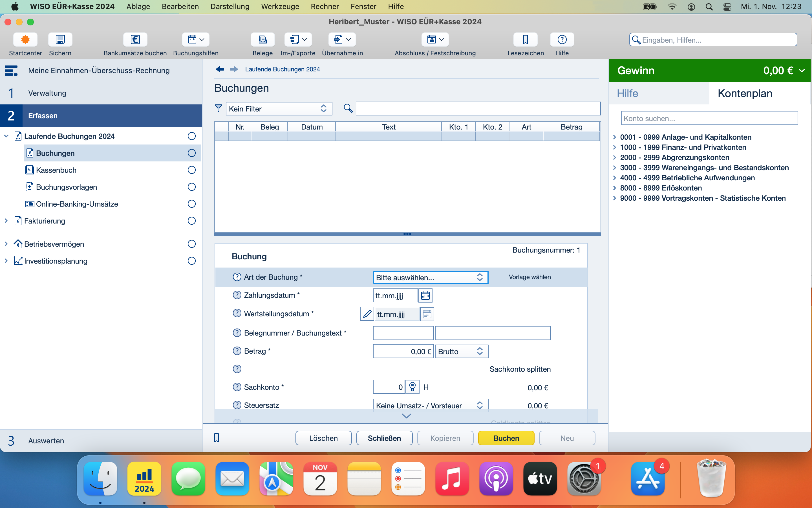This screenshot has width=812, height=508.
Task: Open the Kein Filter dropdown
Action: (279, 109)
